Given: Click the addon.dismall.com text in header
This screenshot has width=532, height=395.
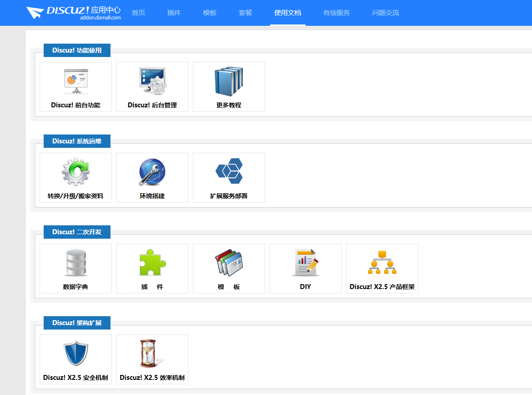Looking at the screenshot, I should [x=100, y=18].
